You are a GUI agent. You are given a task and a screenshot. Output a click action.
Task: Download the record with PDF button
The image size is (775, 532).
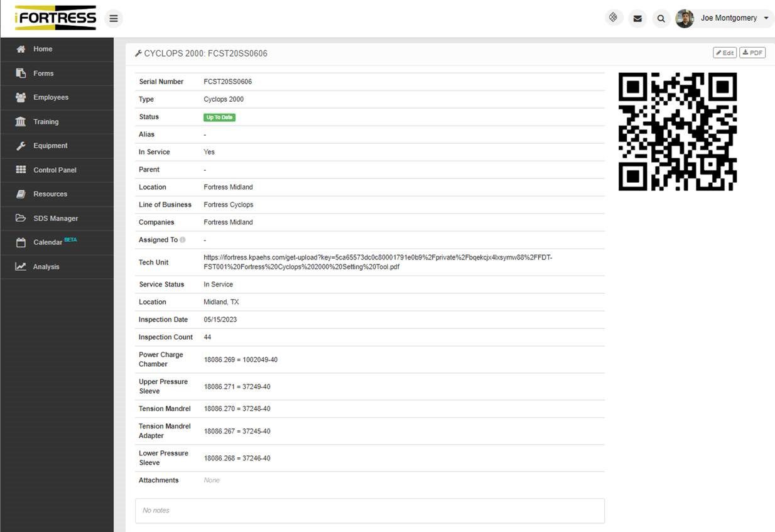coord(752,53)
